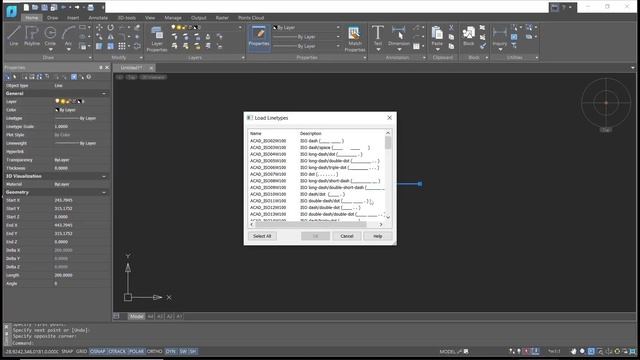640x360 pixels.
Task: Click Cancel in Load Linetypes dialog
Action: [347, 236]
